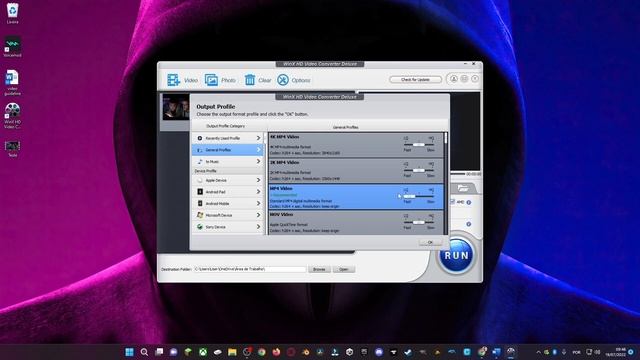Click Check for Update button
The width and height of the screenshot is (640, 360).
click(x=415, y=80)
